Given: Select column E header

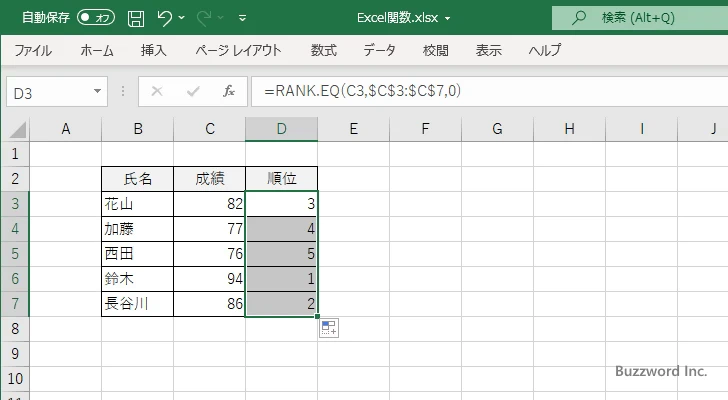Looking at the screenshot, I should point(353,129).
